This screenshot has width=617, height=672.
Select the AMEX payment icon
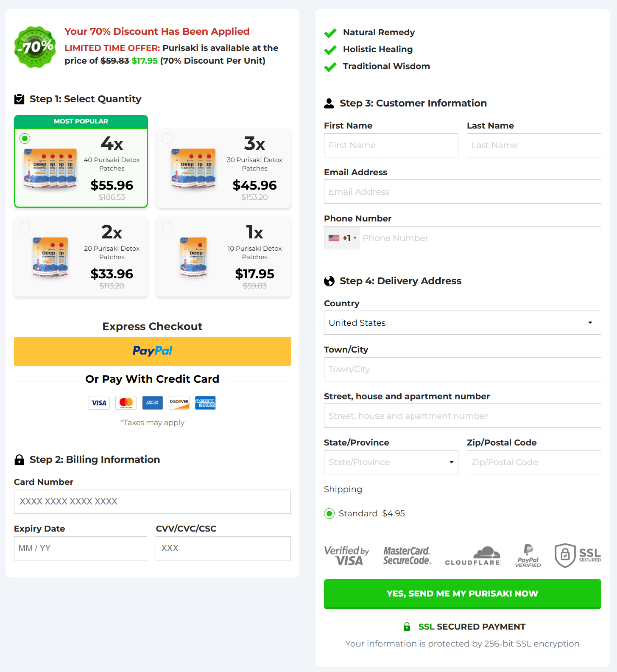152,403
